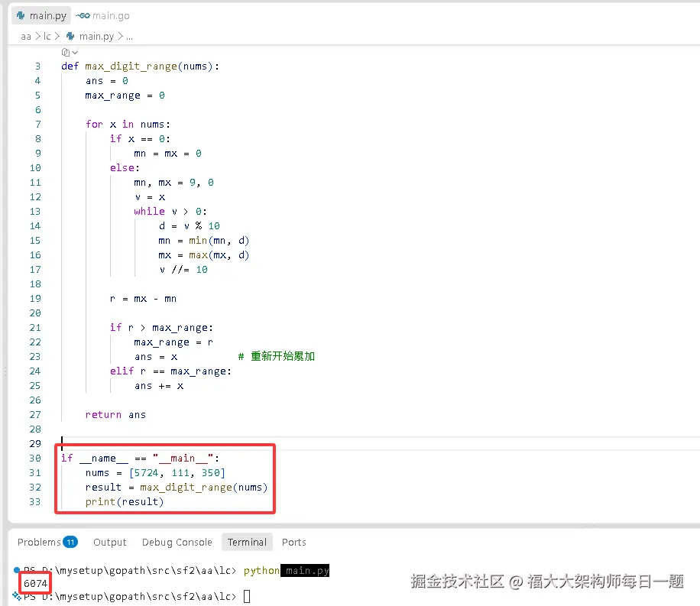Click line number 3 in the gutter
This screenshot has height=606, width=700.
click(38, 66)
